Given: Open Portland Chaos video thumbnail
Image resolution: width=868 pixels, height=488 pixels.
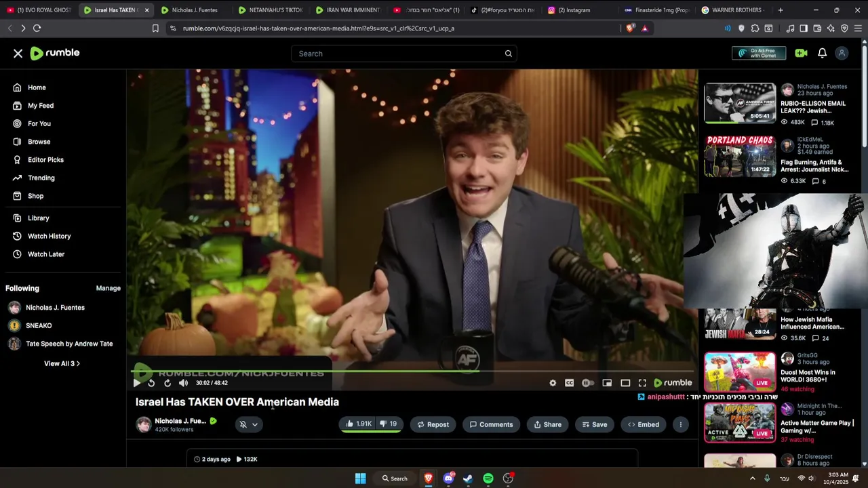Looking at the screenshot, I should 740,155.
